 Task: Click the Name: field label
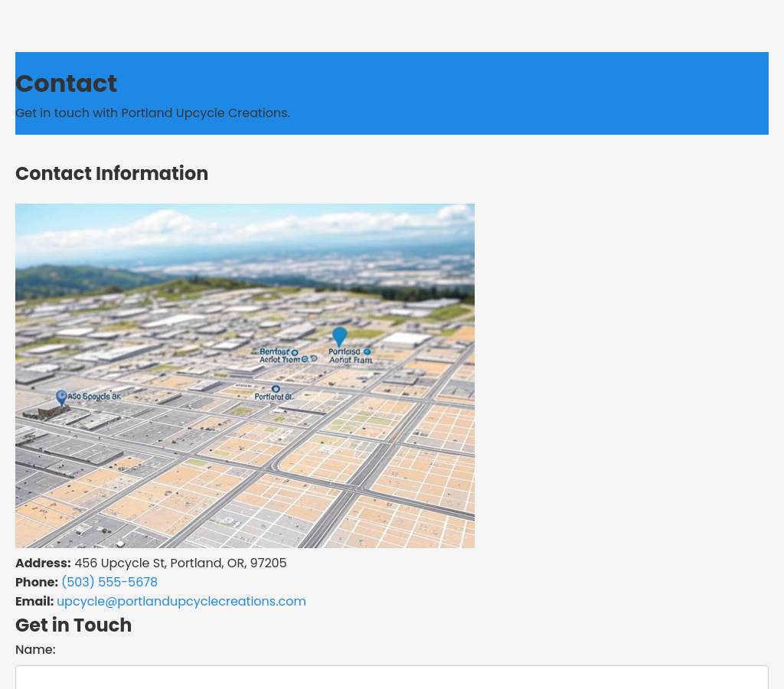35,649
